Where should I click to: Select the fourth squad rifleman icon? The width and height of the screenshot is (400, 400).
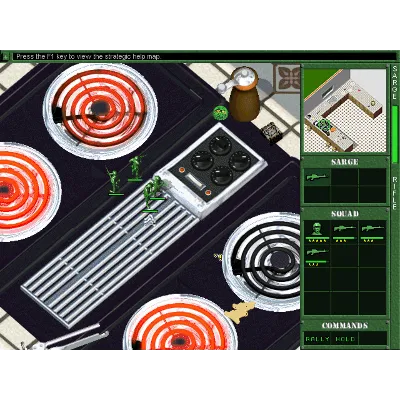(x=317, y=256)
